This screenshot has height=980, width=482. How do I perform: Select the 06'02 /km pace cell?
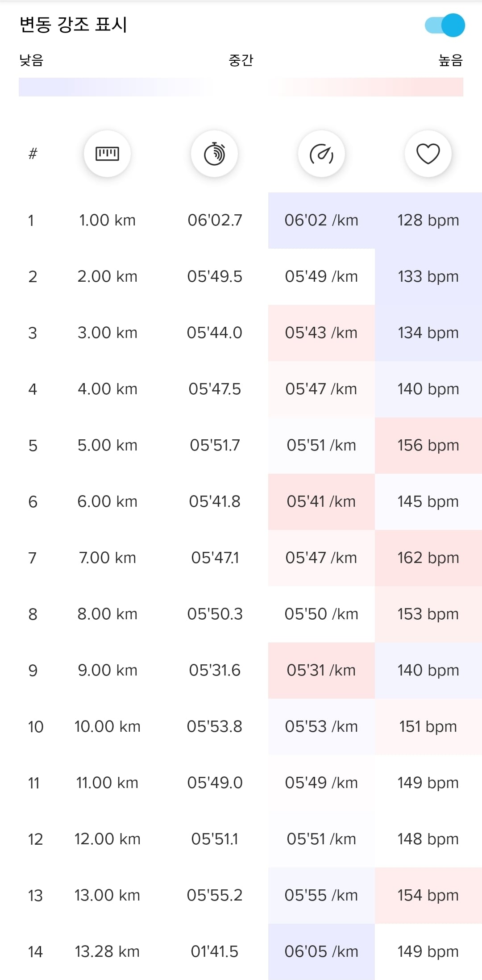click(x=321, y=220)
